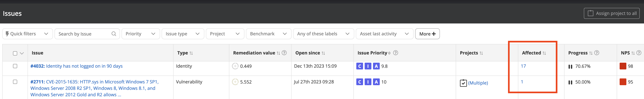Sort by Open since column arrows
Viewport: 644px width, 99px height.
click(323, 53)
